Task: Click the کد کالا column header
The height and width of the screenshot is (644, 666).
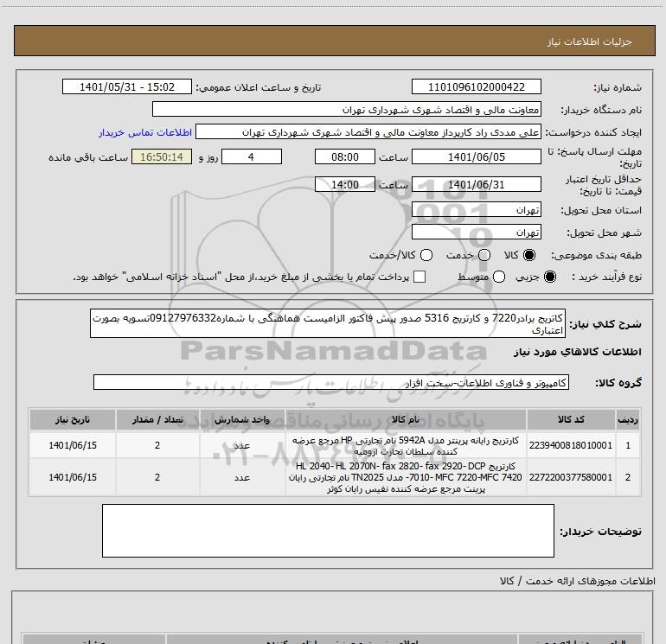Action: 571,420
